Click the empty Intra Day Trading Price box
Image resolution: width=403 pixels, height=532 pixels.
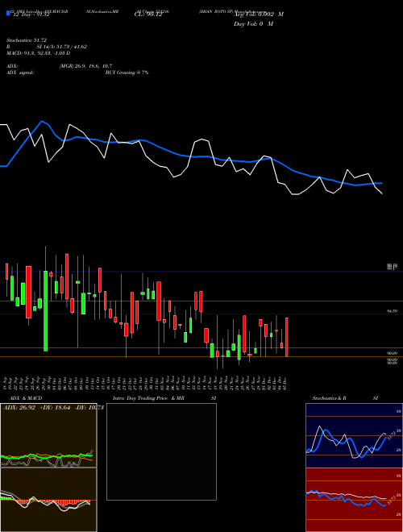[x=161, y=451]
